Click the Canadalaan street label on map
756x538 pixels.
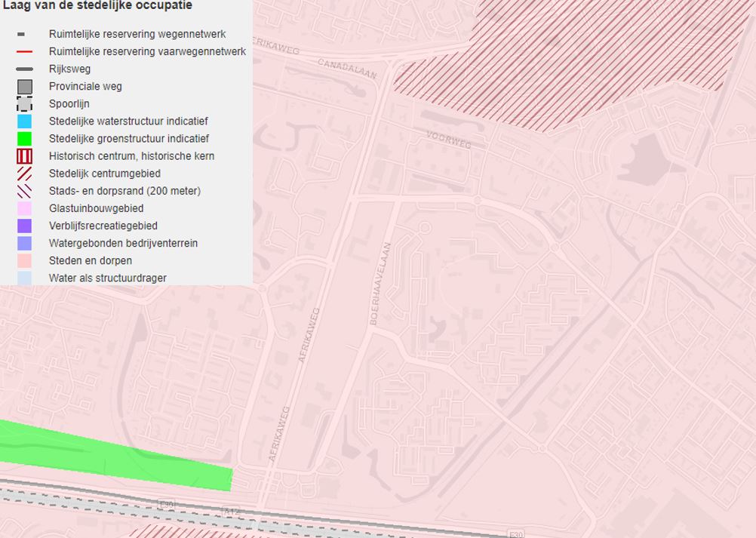[x=346, y=68]
